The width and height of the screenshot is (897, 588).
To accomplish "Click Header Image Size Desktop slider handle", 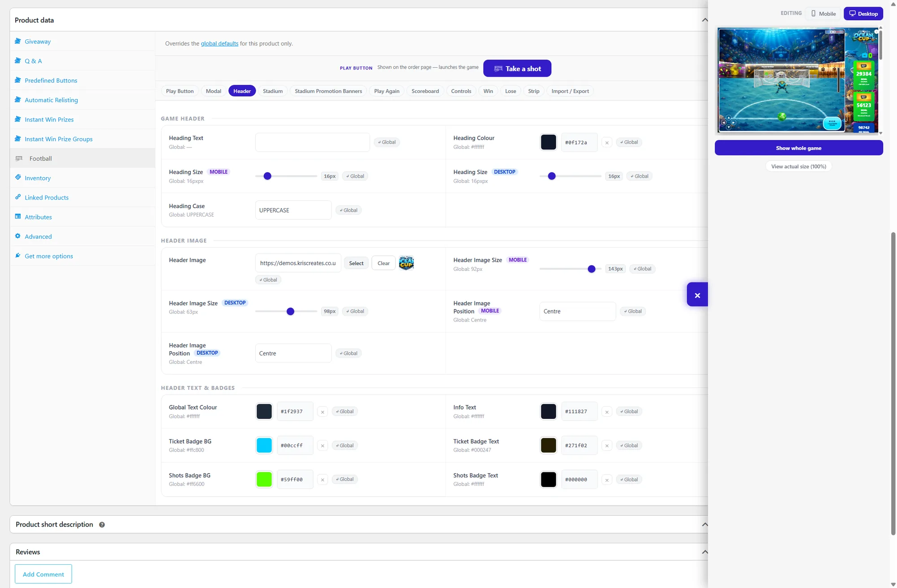I will point(290,311).
